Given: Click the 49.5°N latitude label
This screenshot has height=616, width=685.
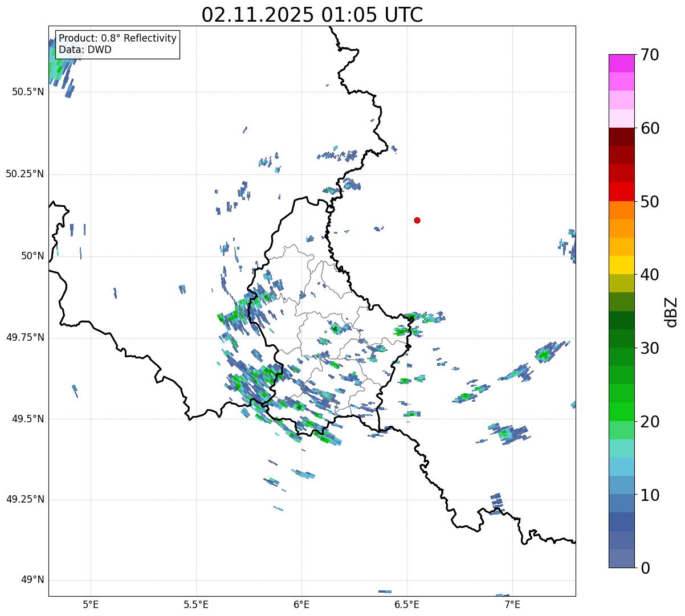Looking at the screenshot, I should coord(28,419).
